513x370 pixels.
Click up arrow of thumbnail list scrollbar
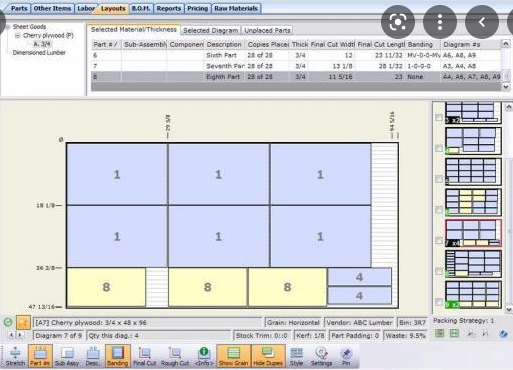(x=509, y=107)
